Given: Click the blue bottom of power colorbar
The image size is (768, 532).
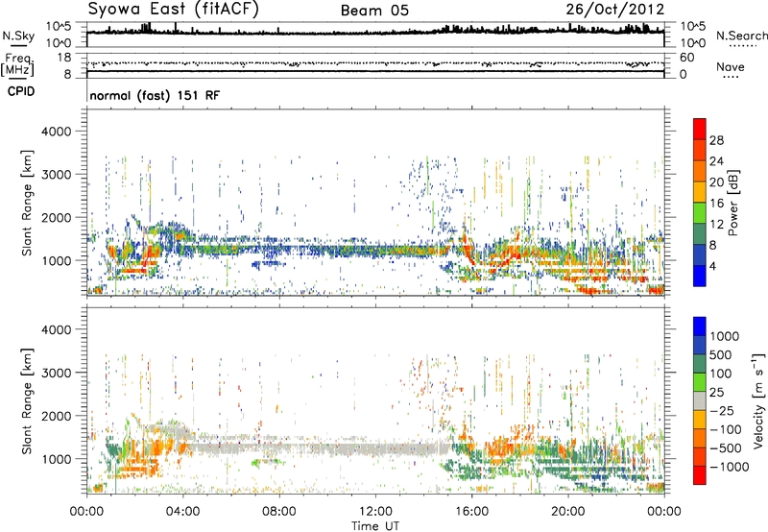Looking at the screenshot, I should point(700,277).
